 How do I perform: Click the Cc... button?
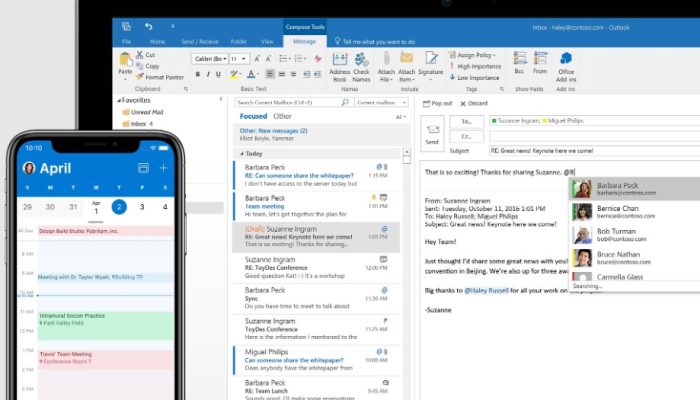point(467,136)
